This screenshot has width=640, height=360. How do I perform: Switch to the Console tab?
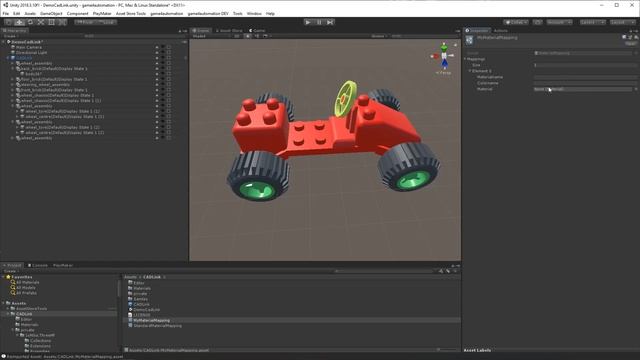click(38, 265)
